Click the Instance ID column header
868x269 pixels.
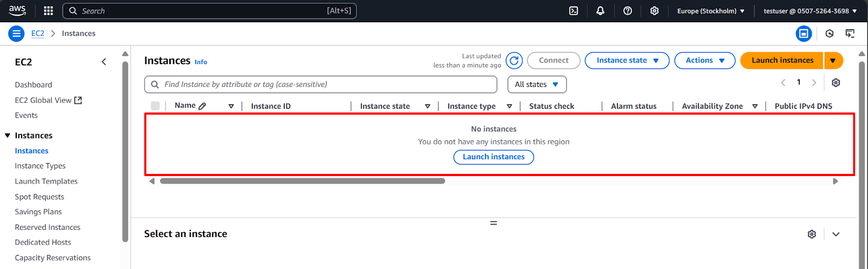point(271,106)
